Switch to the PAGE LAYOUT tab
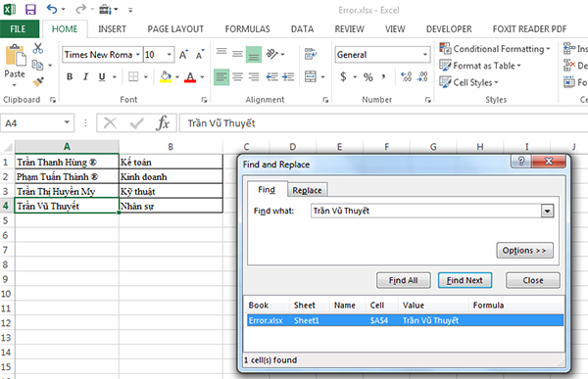588x379 pixels. click(x=175, y=29)
